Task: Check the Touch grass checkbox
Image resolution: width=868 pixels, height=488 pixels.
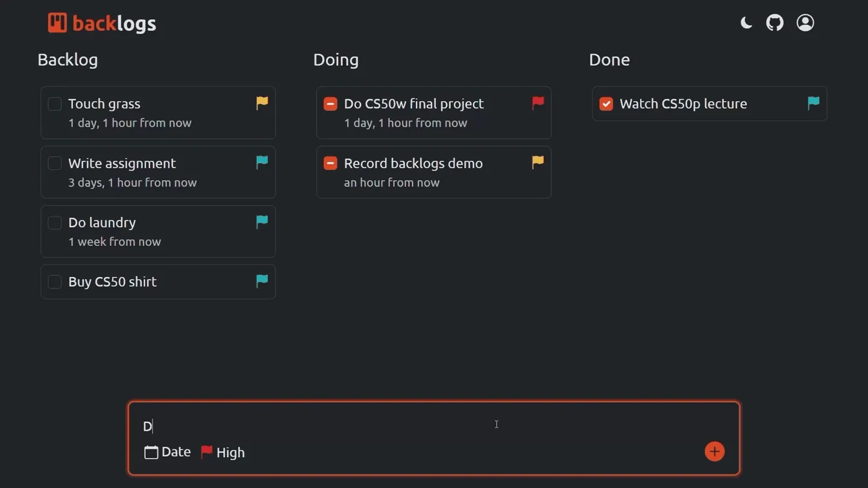Action: pyautogui.click(x=55, y=104)
